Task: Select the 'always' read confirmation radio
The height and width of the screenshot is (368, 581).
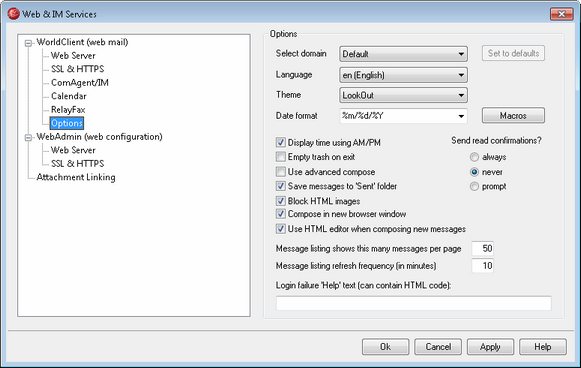Action: [474, 157]
